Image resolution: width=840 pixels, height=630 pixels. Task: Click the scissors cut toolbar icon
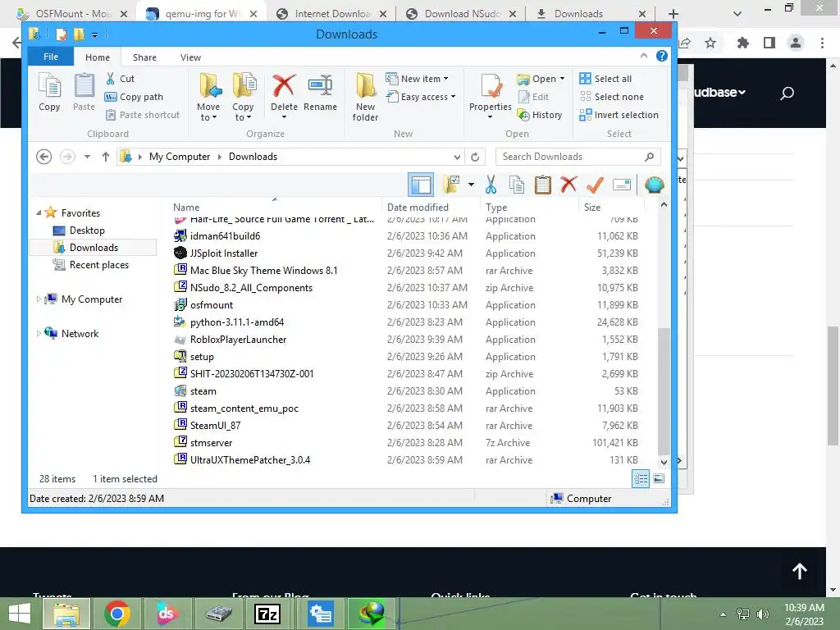491,185
